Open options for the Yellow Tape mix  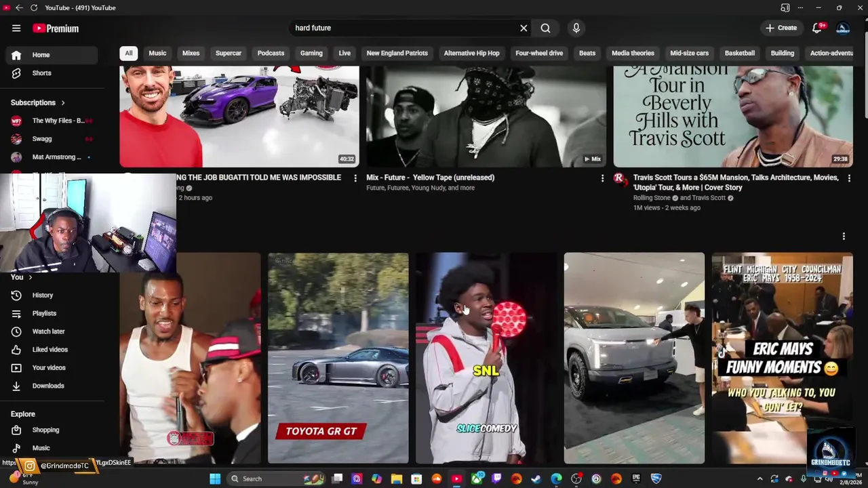602,178
